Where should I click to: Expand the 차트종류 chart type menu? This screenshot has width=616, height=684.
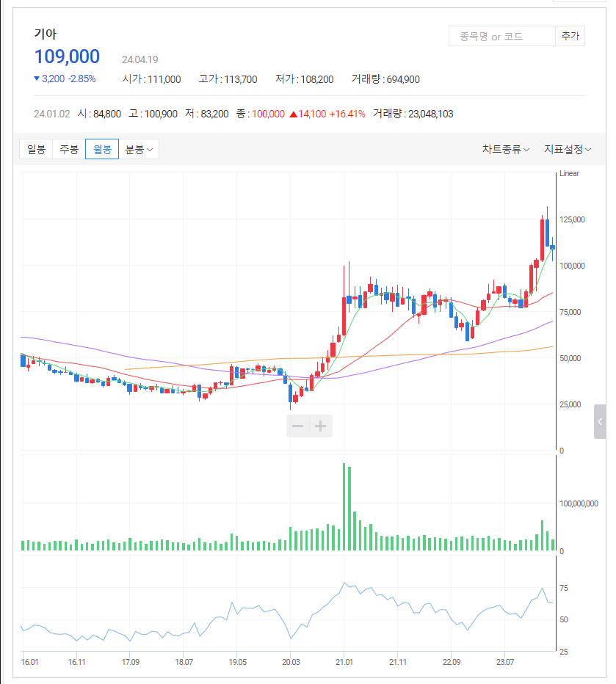click(x=506, y=149)
